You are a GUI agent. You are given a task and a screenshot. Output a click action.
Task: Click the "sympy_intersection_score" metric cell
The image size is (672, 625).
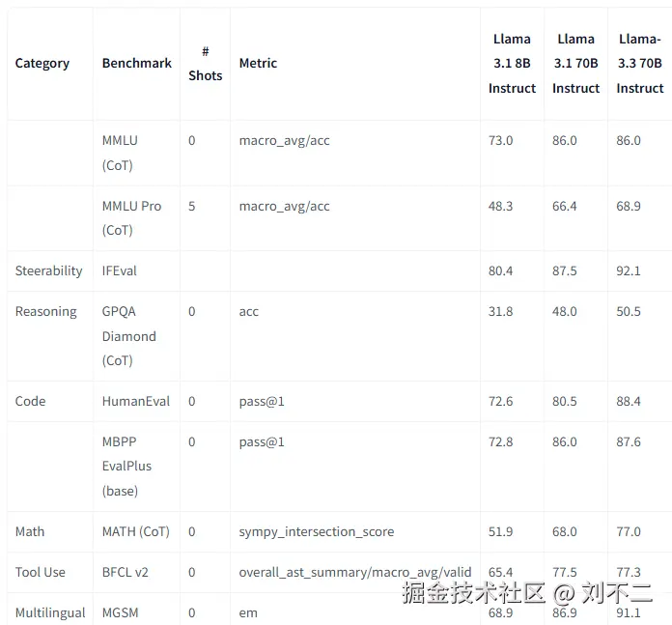tap(317, 532)
